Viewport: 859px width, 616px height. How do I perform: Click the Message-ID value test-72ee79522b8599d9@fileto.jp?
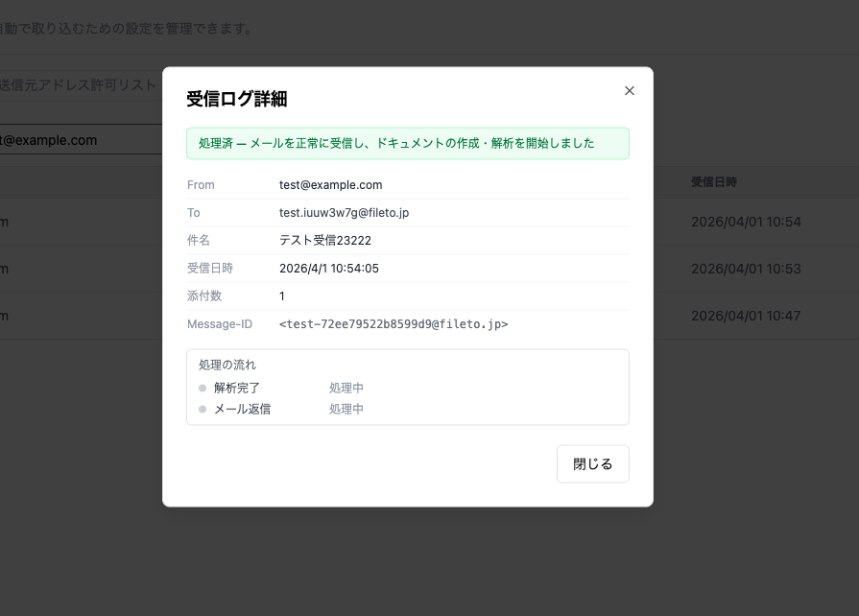[394, 324]
